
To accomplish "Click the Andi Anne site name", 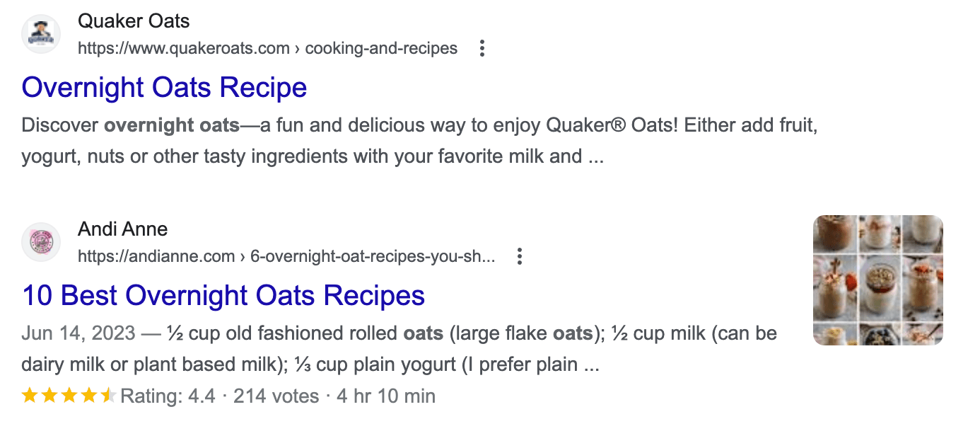I will [x=123, y=229].
